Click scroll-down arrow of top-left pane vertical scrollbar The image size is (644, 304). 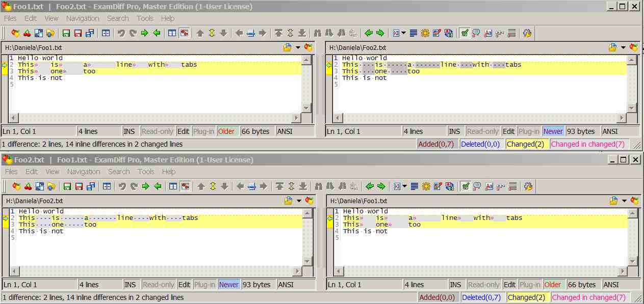(x=306, y=107)
